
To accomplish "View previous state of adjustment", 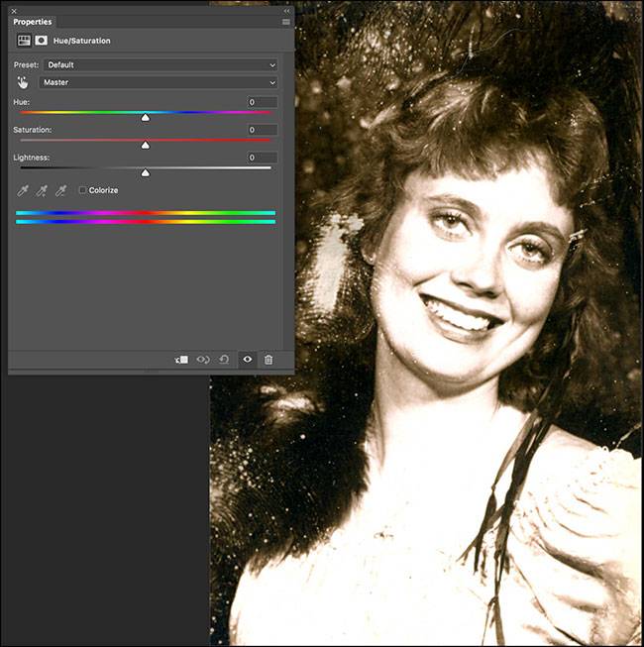I will (x=203, y=360).
